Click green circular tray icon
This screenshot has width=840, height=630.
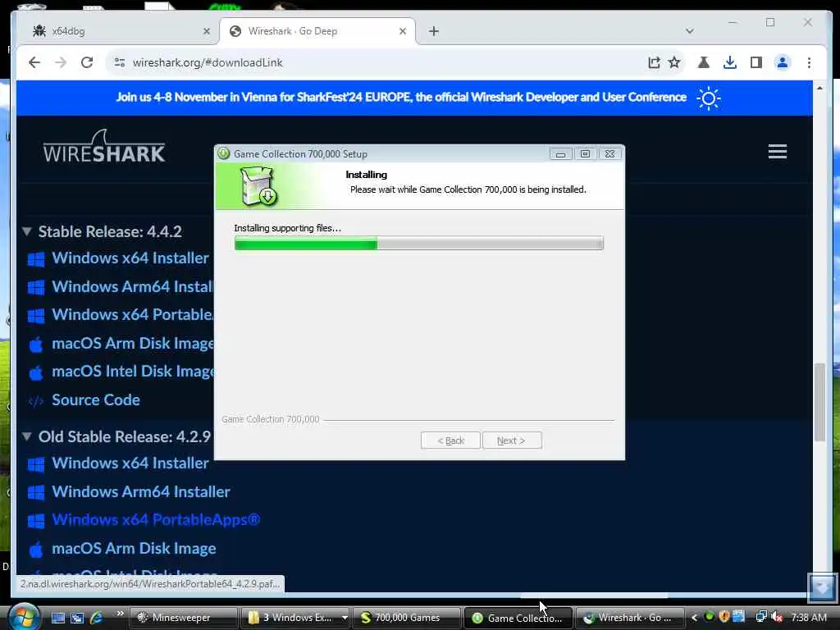pyautogui.click(x=710, y=617)
